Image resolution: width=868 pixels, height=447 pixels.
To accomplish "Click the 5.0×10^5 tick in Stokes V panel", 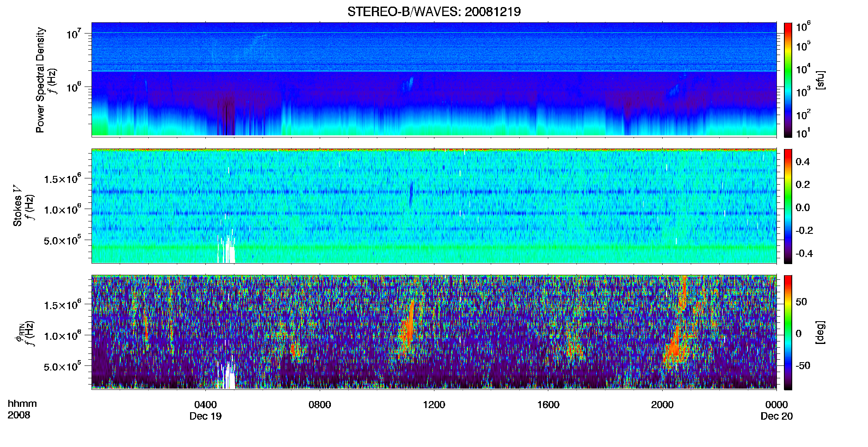I will [x=63, y=240].
